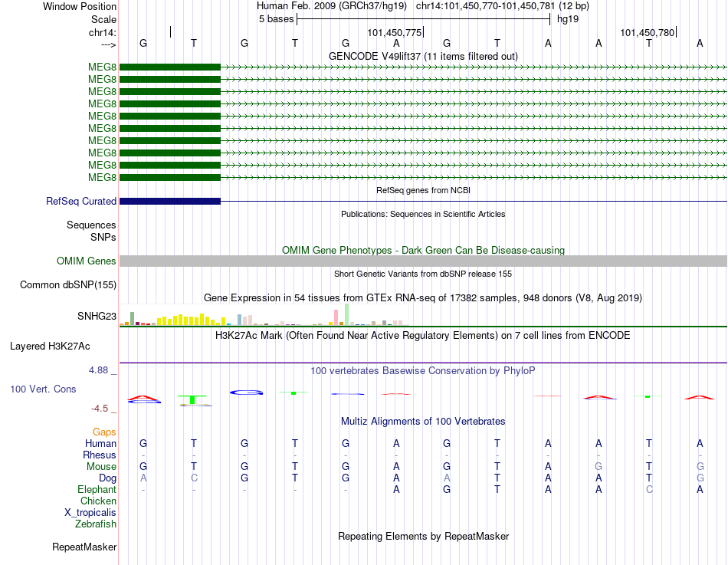Viewport: 728px width, 565px height.
Task: Click the Human Feb. 2009 (GRCh37/hg19) assembly text
Action: 332,6
